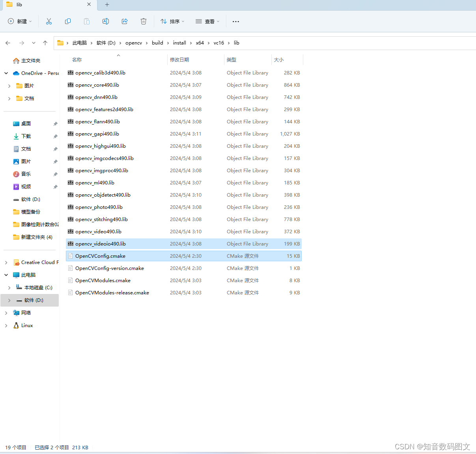Expand the 图片 folder under OneDrive
The width and height of the screenshot is (476, 454).
point(9,86)
